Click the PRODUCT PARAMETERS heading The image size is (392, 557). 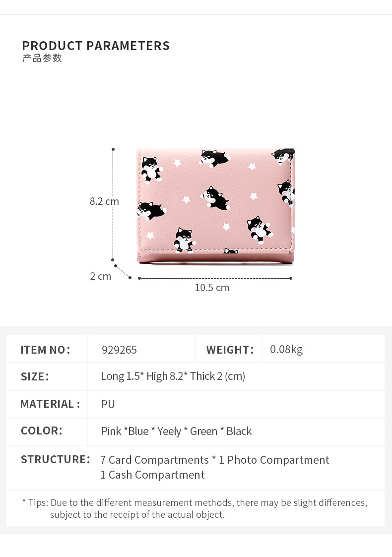tap(96, 46)
